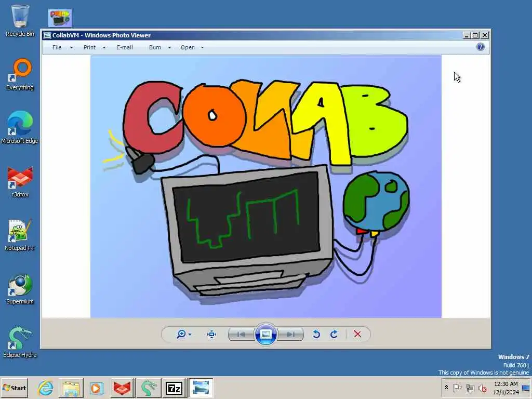Image resolution: width=532 pixels, height=399 pixels.
Task: Launch Internet Explorer from the taskbar
Action: coord(46,388)
